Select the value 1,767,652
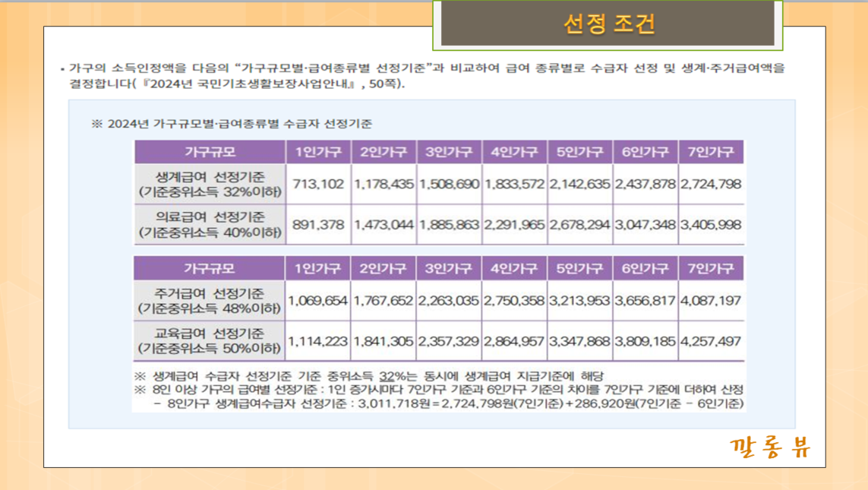Image resolution: width=868 pixels, height=490 pixels. point(383,301)
